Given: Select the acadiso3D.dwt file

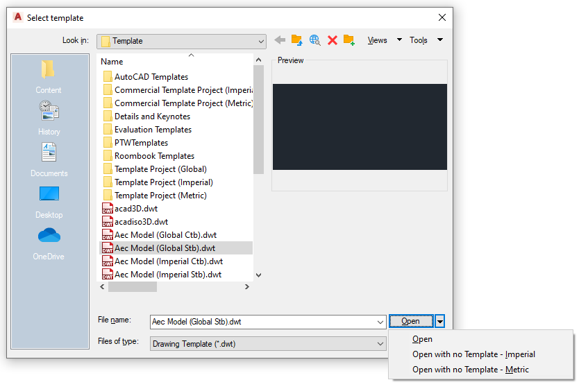Looking at the screenshot, I should pos(135,222).
